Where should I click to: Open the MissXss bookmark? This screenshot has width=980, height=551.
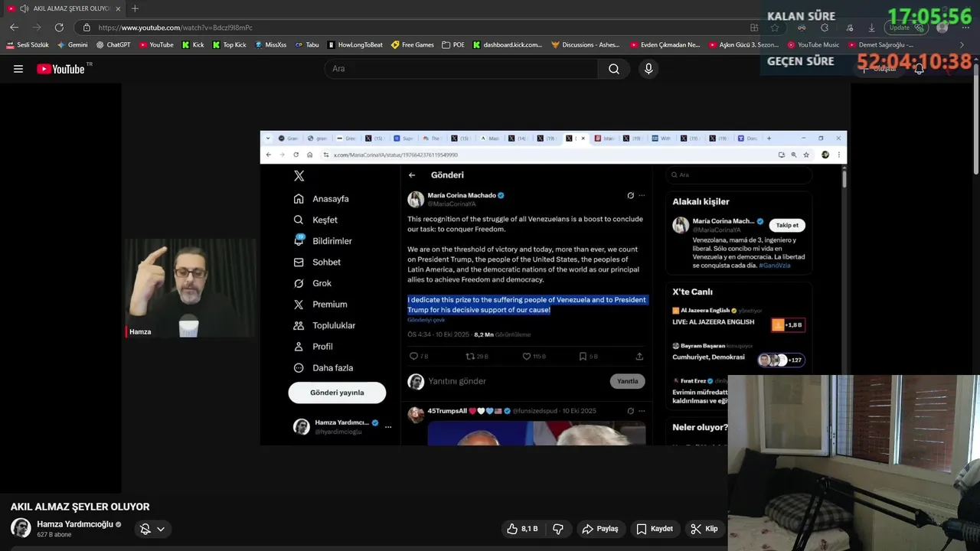click(271, 45)
